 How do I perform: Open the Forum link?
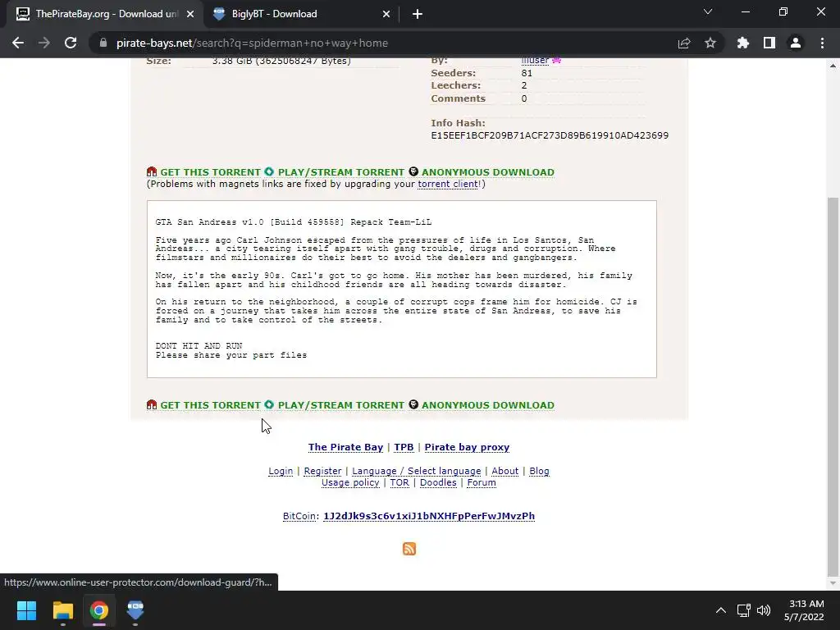pyautogui.click(x=481, y=482)
